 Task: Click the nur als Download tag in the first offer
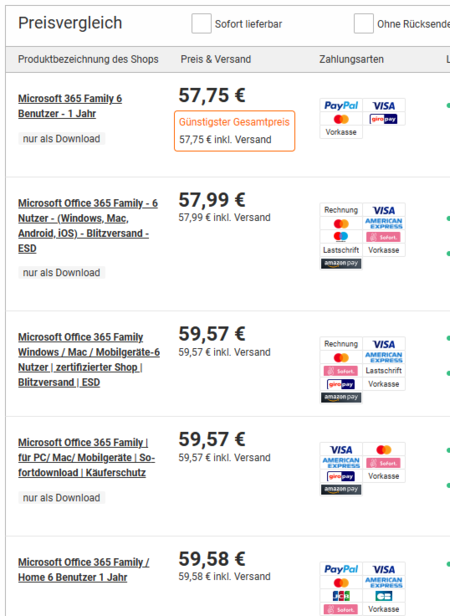click(x=62, y=139)
